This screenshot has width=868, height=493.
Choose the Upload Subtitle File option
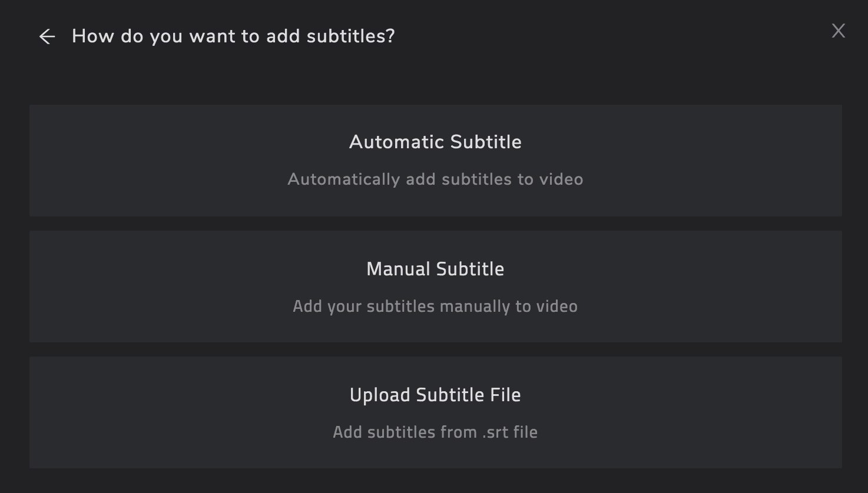tap(435, 412)
